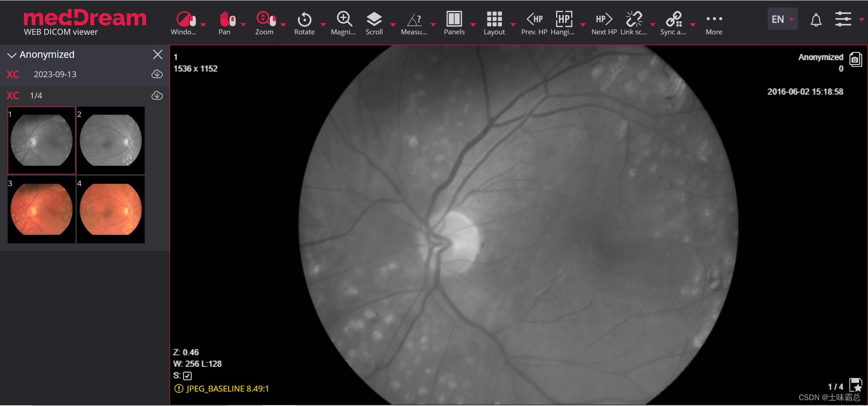868x406 pixels.
Task: Expand the Hanging protocol dropdown arrow
Action: click(x=583, y=25)
